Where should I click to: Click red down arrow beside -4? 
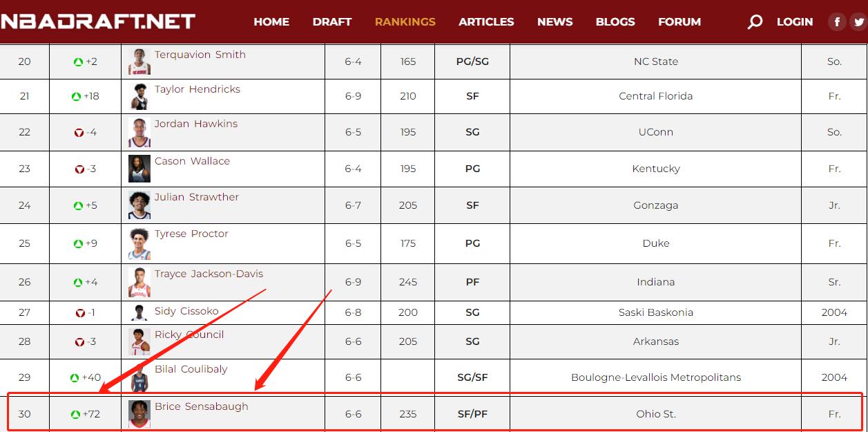pyautogui.click(x=79, y=133)
